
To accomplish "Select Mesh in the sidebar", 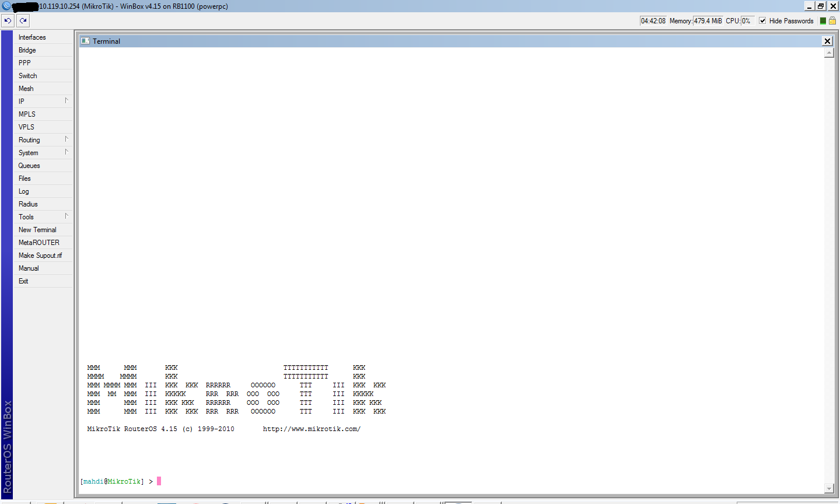I will [x=43, y=89].
